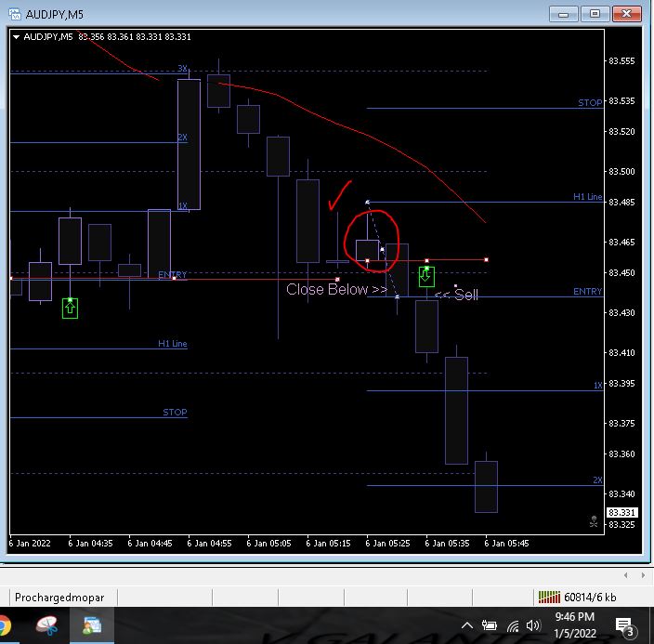Click the green down-arrow sell signal icon

point(426,277)
